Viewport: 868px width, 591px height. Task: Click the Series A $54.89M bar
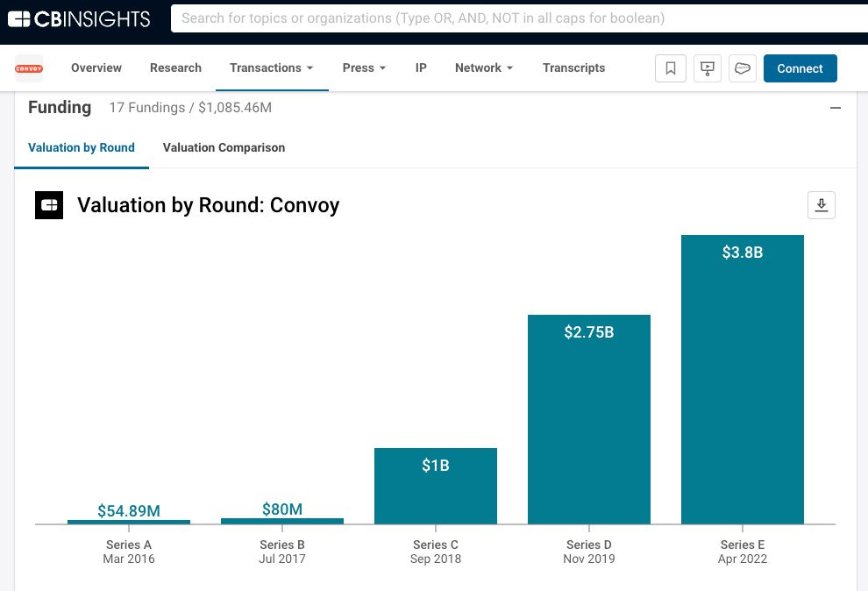[129, 522]
